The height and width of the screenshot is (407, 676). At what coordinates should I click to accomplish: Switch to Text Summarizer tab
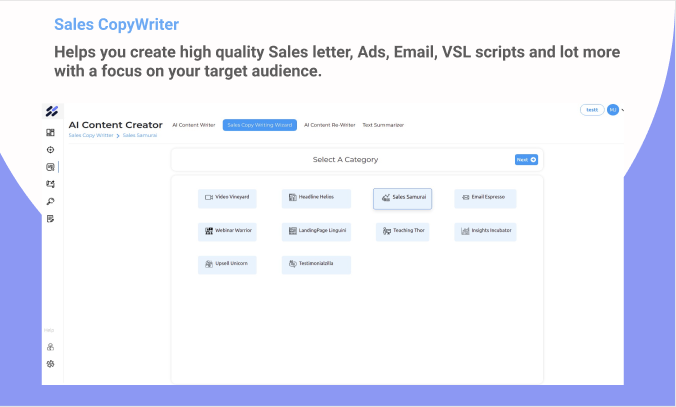[383, 125]
